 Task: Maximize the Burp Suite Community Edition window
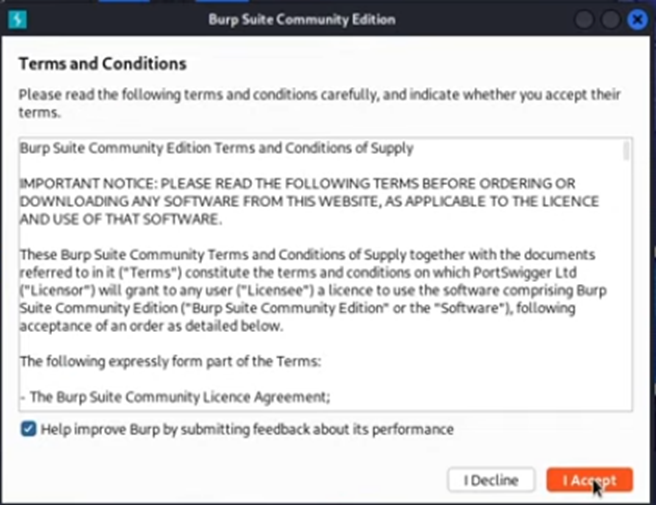click(x=610, y=19)
